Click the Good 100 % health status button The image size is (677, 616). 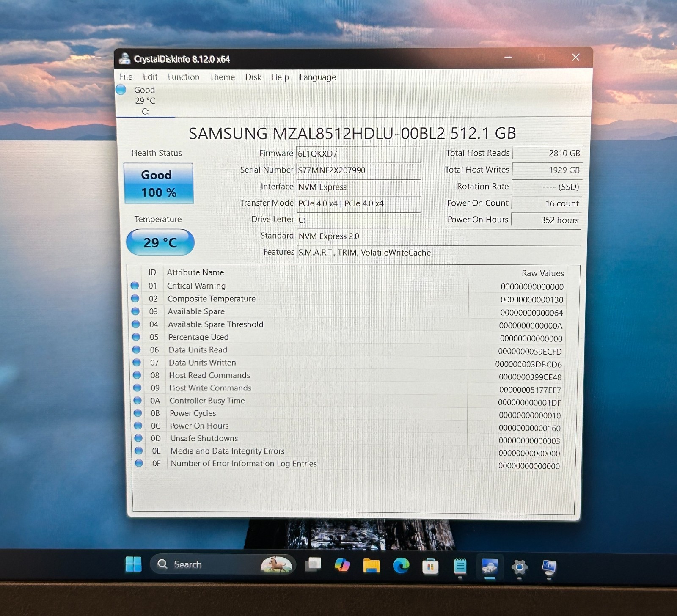click(159, 183)
